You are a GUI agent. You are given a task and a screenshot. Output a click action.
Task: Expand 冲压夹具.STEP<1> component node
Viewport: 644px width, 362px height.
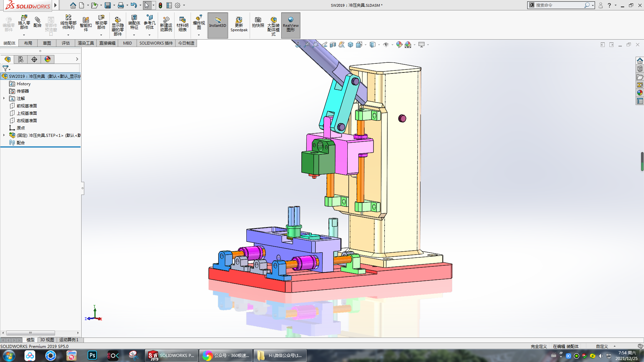coord(4,135)
